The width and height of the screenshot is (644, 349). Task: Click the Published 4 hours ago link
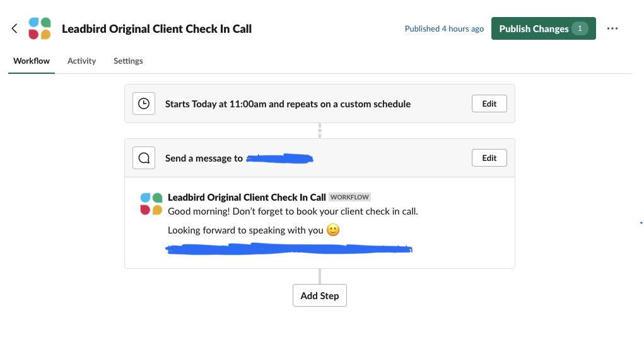[x=444, y=29]
